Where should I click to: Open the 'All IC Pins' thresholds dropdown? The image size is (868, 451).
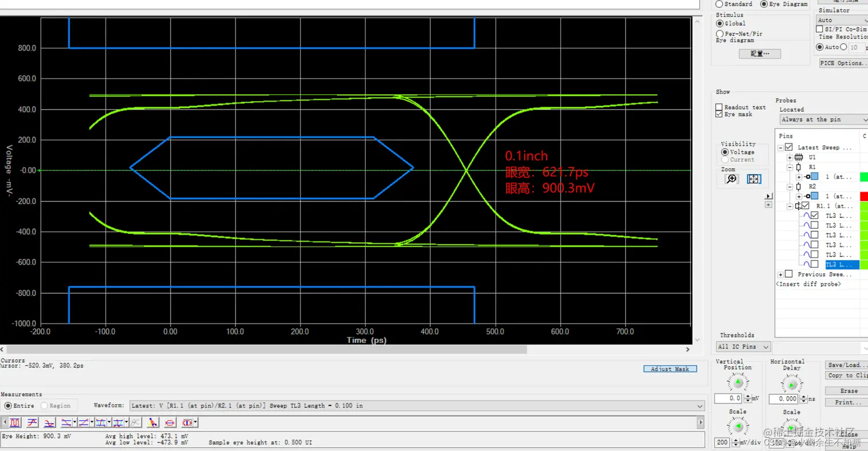tap(743, 347)
